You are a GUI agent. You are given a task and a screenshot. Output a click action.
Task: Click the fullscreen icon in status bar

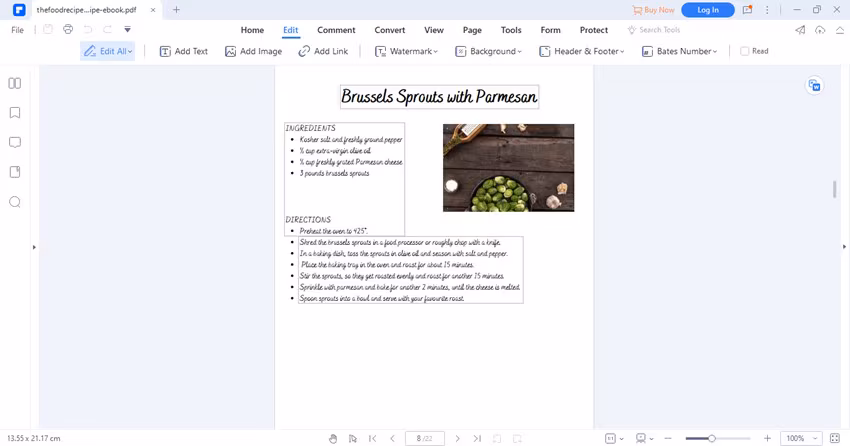pos(835,438)
